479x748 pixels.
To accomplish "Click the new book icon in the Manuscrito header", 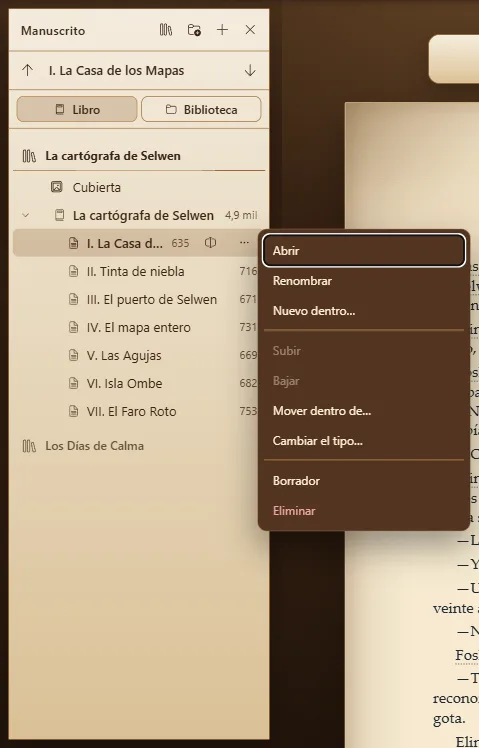I will pyautogui.click(x=166, y=30).
